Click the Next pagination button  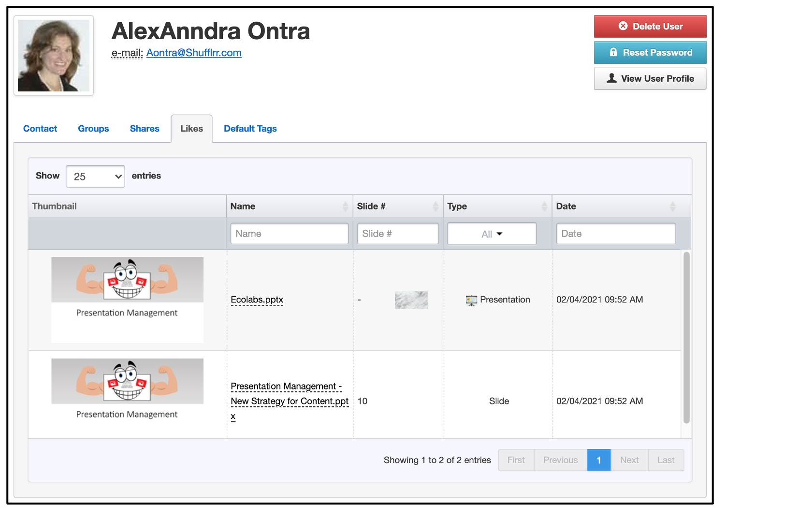click(x=629, y=460)
